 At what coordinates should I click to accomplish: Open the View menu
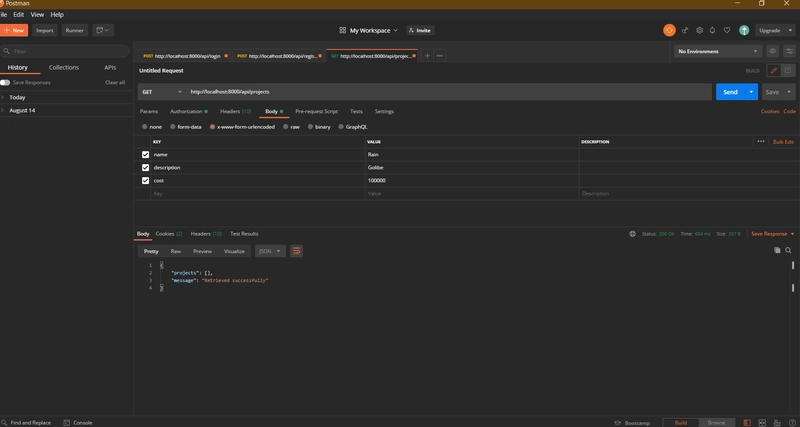coord(37,15)
